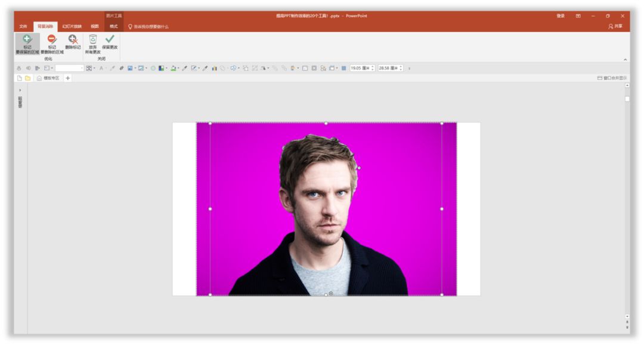Toggle the ribbon display options button

(x=578, y=16)
